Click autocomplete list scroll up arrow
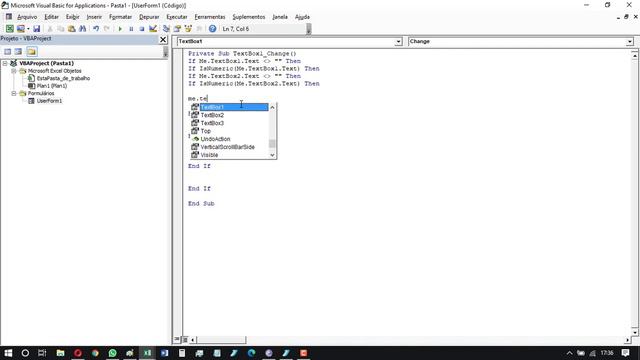This screenshot has width=640, height=360. click(272, 107)
